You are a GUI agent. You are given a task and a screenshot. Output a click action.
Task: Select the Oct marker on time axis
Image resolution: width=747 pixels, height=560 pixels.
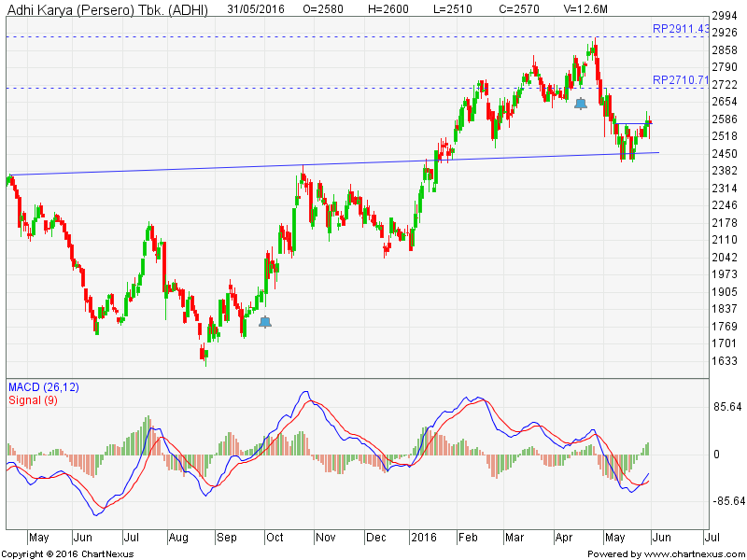pos(275,538)
